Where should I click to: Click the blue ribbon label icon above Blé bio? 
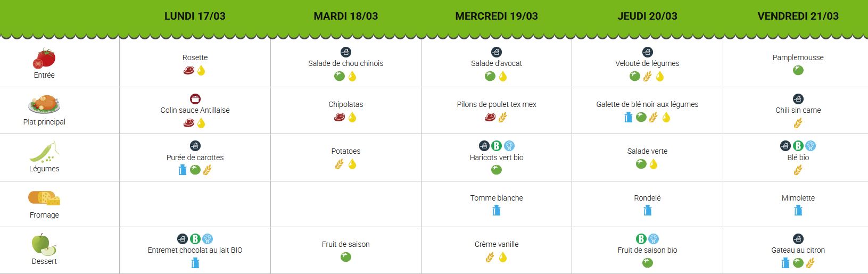[811, 146]
